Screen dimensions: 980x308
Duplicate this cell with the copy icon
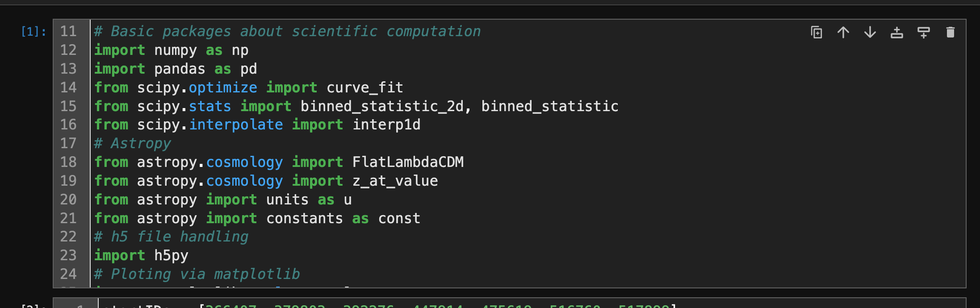click(x=816, y=32)
